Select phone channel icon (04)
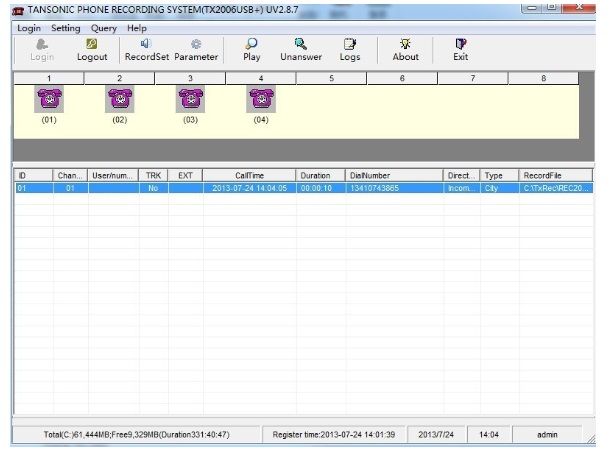This screenshot has height=454, width=611. coord(261,99)
